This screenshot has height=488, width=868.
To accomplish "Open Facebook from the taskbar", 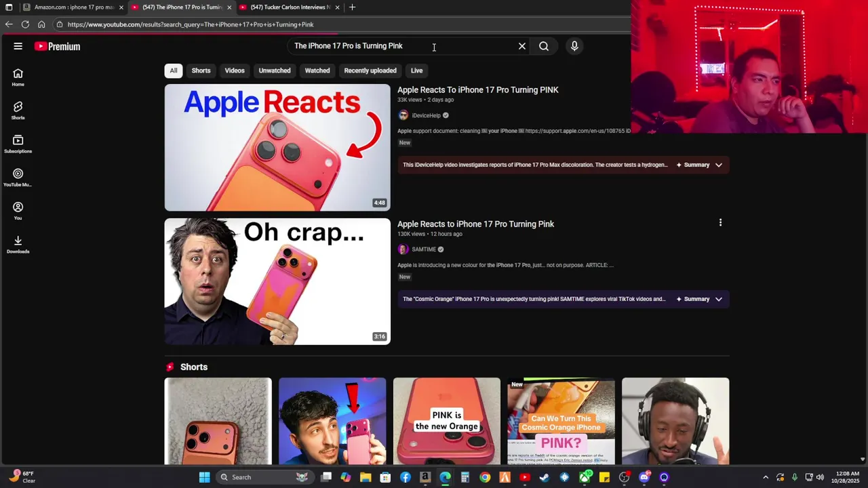I will [x=406, y=477].
